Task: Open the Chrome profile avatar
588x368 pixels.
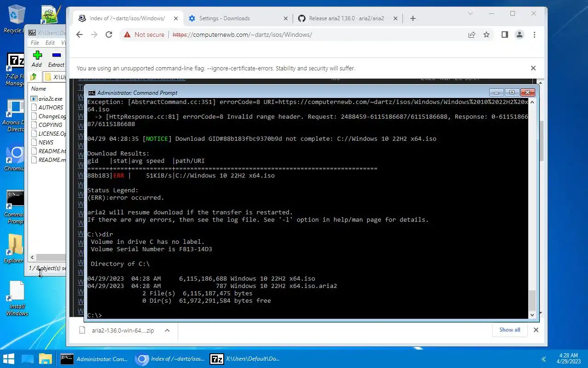Action: pos(520,34)
